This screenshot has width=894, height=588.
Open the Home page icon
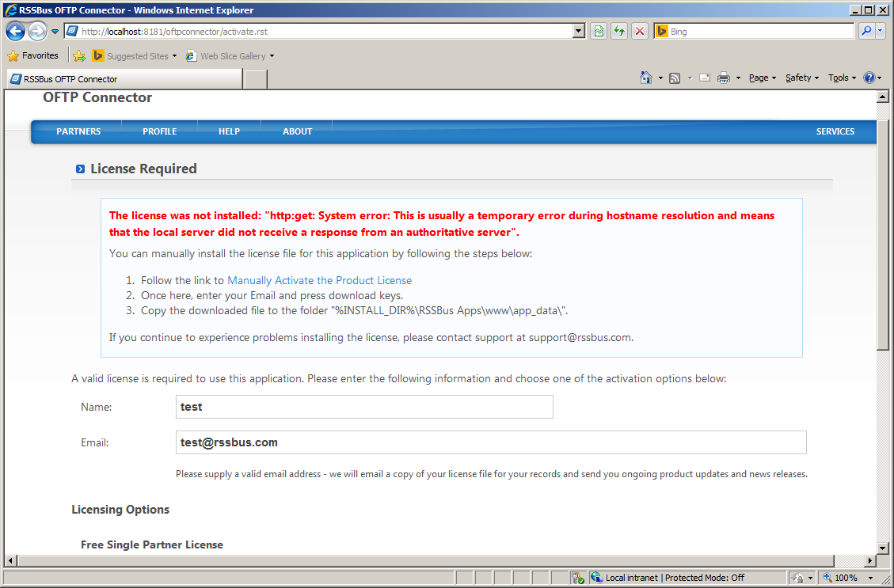[646, 78]
